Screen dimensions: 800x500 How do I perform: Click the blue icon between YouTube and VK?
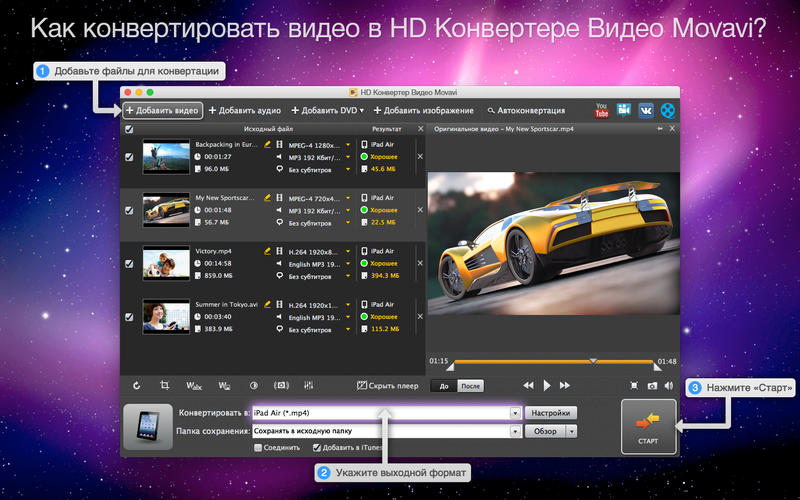click(x=623, y=110)
